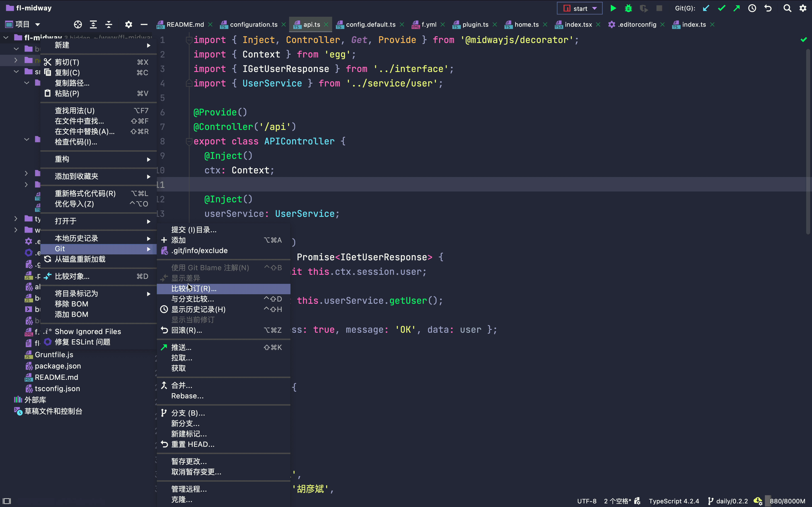
Task: Click the Debug bug icon
Action: (x=628, y=8)
